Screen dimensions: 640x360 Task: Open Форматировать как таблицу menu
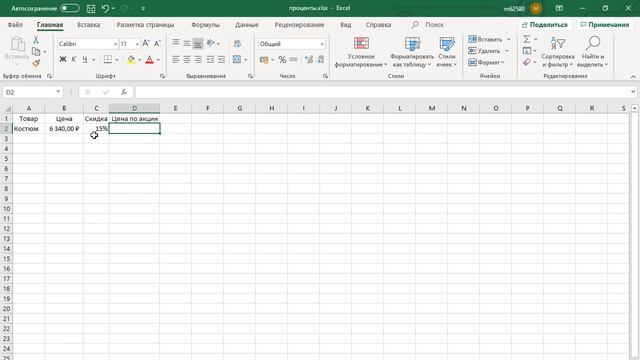[x=412, y=52]
